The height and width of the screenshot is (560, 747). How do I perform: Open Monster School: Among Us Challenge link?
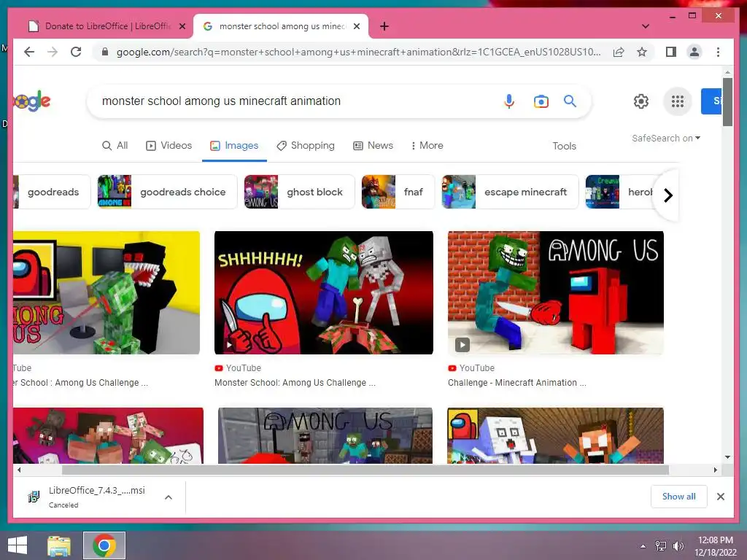pyautogui.click(x=295, y=382)
